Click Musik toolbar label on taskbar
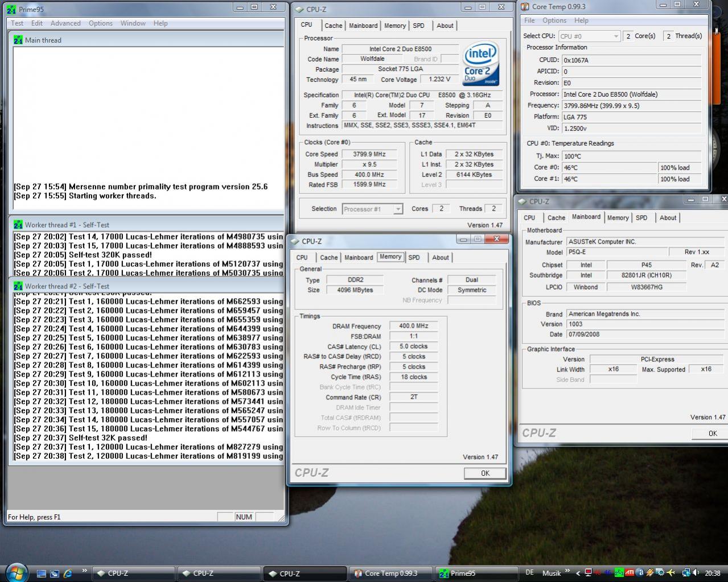728x582 pixels. [x=552, y=573]
